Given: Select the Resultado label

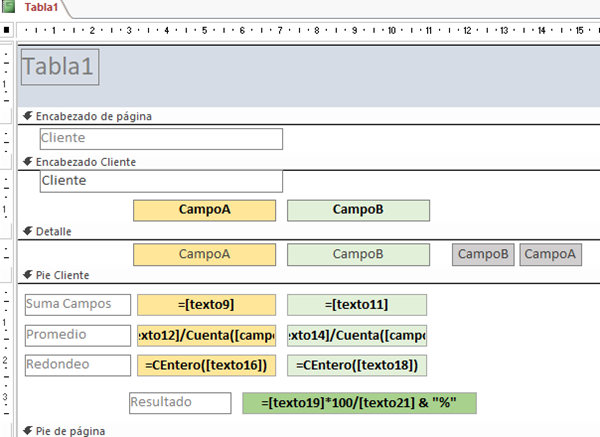Looking at the screenshot, I should click(x=180, y=403).
